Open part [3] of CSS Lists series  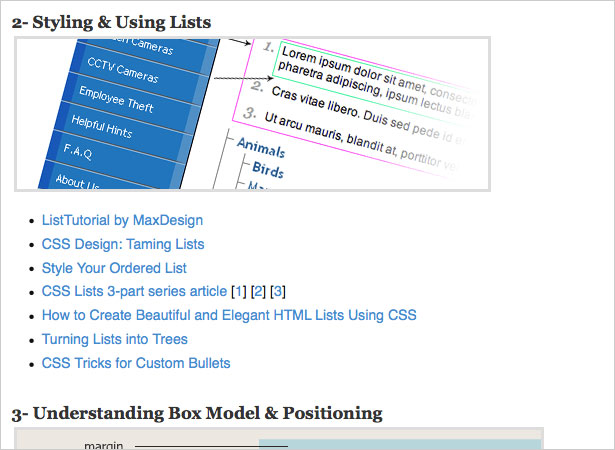coord(278,291)
